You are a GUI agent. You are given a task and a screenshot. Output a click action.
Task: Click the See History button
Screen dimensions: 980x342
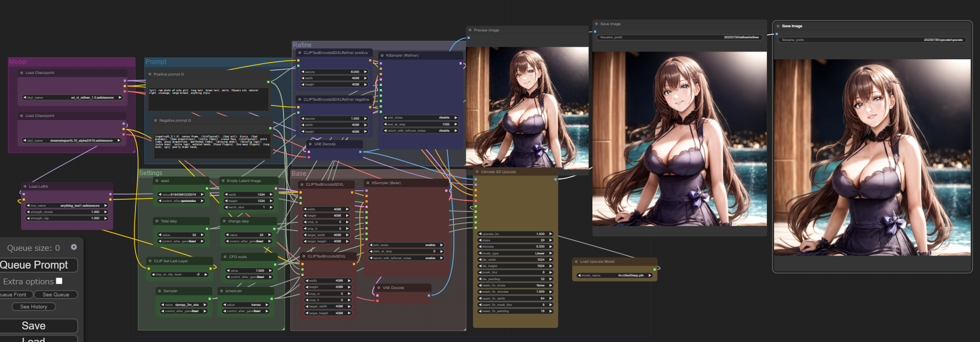click(x=34, y=307)
